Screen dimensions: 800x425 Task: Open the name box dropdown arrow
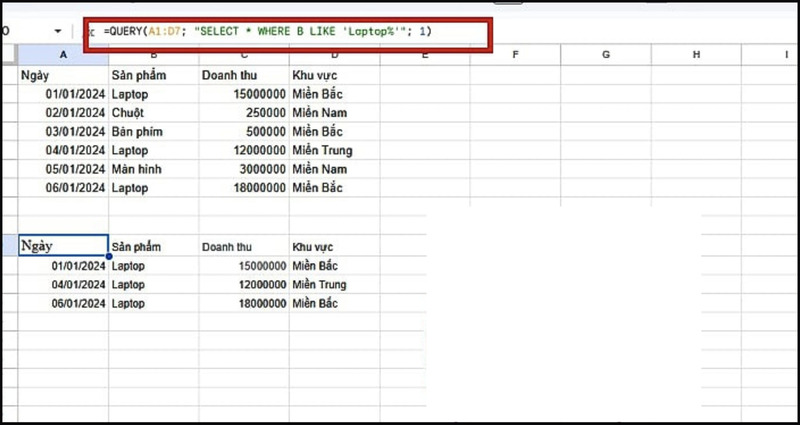click(58, 32)
